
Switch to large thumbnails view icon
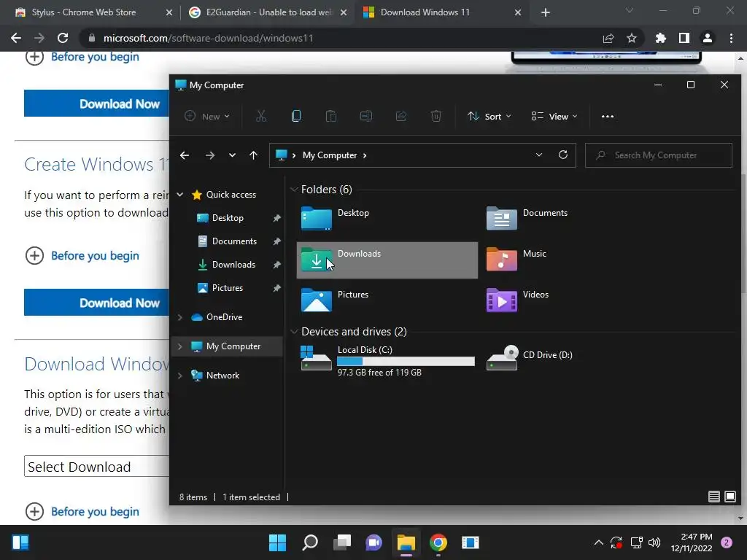729,497
